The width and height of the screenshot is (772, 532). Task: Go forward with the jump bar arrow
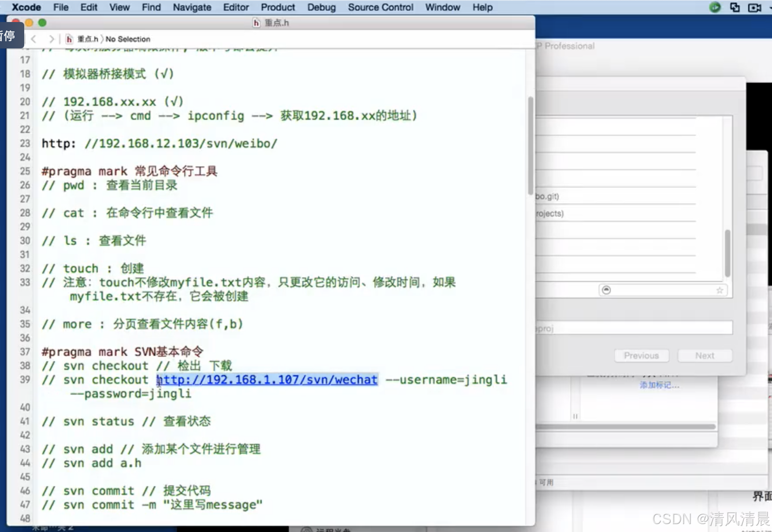(x=52, y=39)
